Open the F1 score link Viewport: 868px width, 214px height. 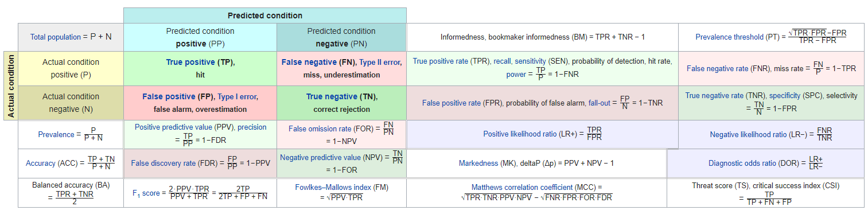(x=142, y=194)
